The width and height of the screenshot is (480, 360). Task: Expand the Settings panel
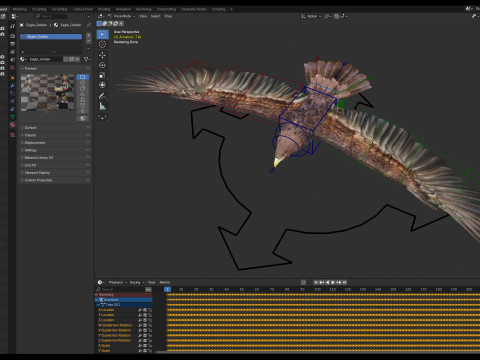55,150
